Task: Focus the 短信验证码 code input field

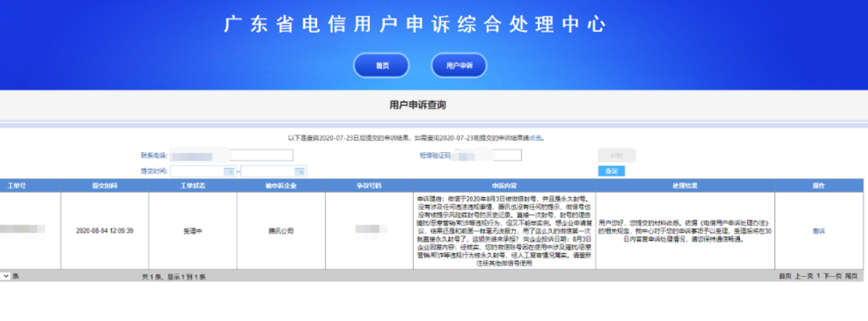Action: coord(487,155)
